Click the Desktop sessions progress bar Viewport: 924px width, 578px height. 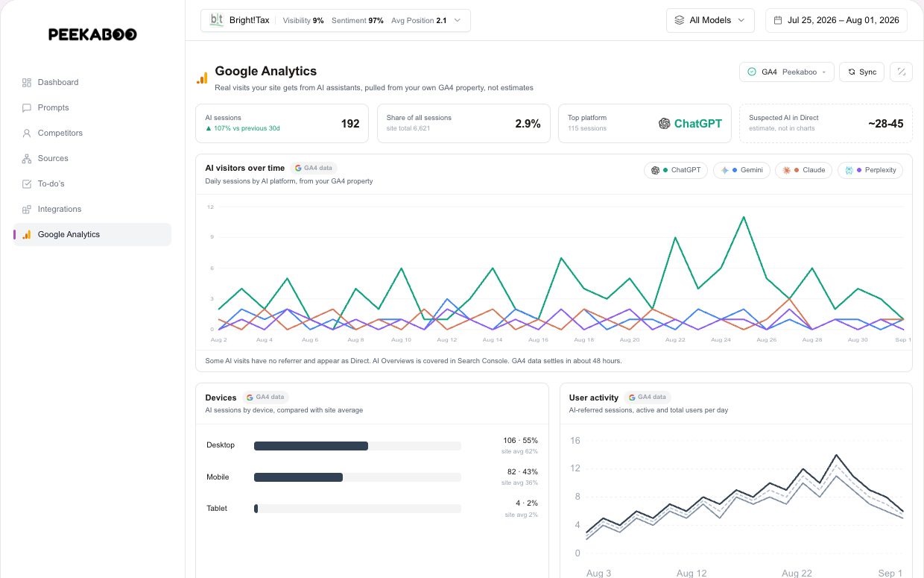coord(358,446)
